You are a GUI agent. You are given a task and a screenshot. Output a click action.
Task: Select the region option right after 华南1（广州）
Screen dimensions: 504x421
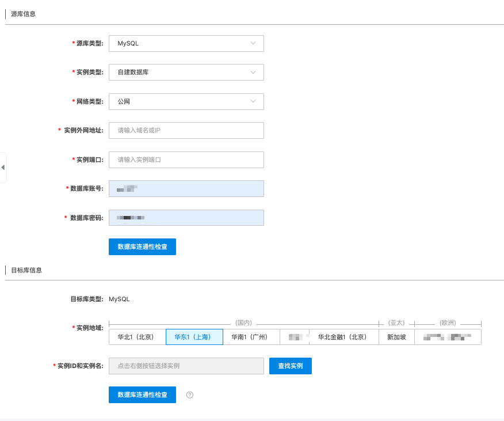click(x=295, y=337)
